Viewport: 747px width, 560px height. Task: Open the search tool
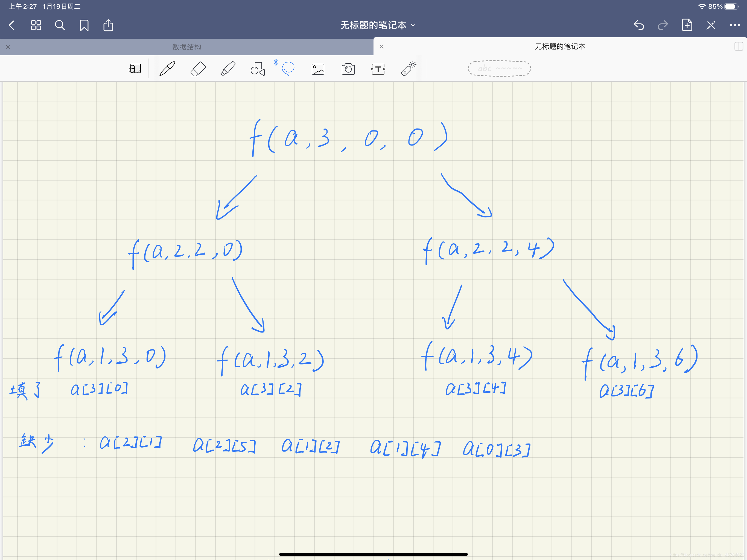[x=60, y=25]
